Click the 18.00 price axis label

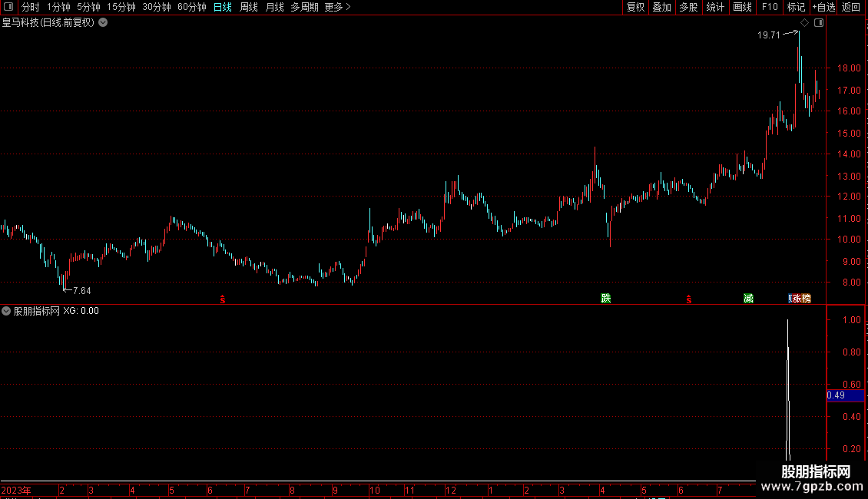click(x=849, y=68)
